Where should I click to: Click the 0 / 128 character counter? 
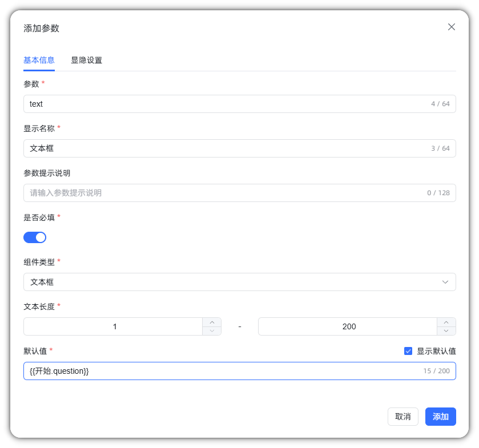(438, 193)
